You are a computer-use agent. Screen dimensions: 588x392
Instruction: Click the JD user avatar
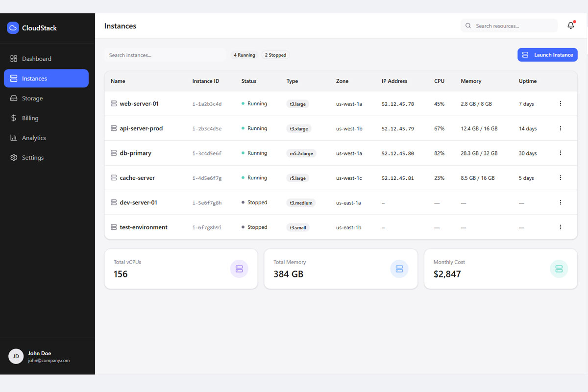(x=16, y=356)
